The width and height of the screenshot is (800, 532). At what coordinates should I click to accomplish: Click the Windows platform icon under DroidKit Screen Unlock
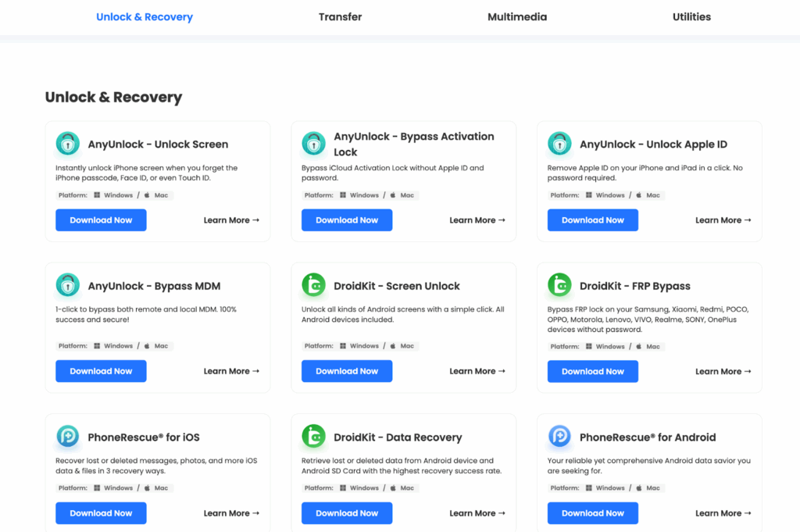click(343, 346)
